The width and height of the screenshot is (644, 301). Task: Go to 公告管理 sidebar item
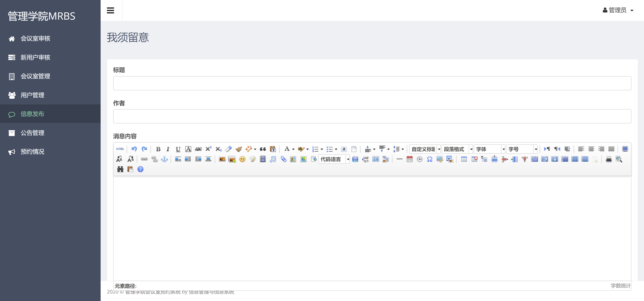click(32, 133)
